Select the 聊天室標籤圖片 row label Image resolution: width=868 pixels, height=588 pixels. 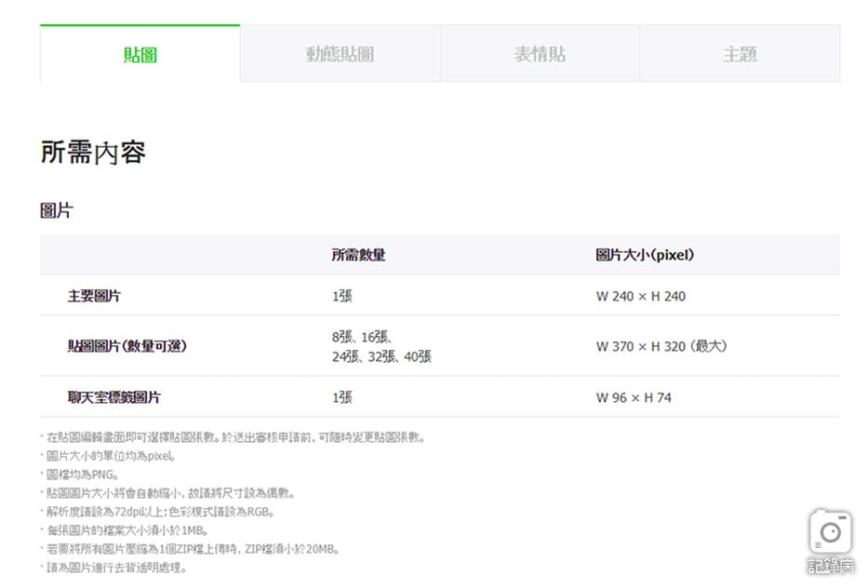114,397
